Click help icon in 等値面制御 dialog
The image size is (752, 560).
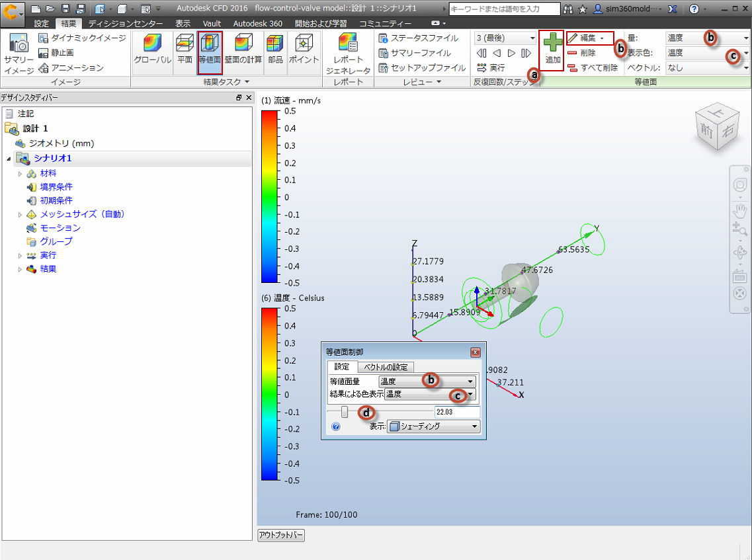click(336, 426)
